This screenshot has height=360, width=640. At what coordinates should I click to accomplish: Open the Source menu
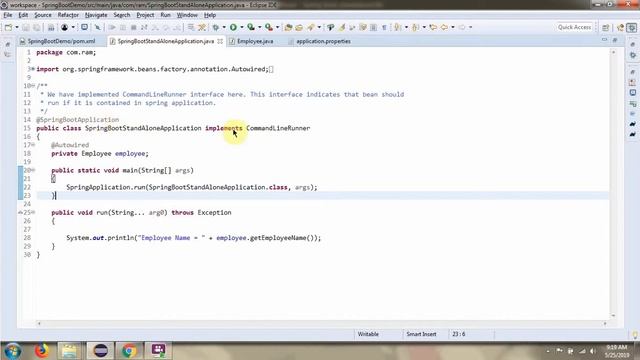coord(43,15)
